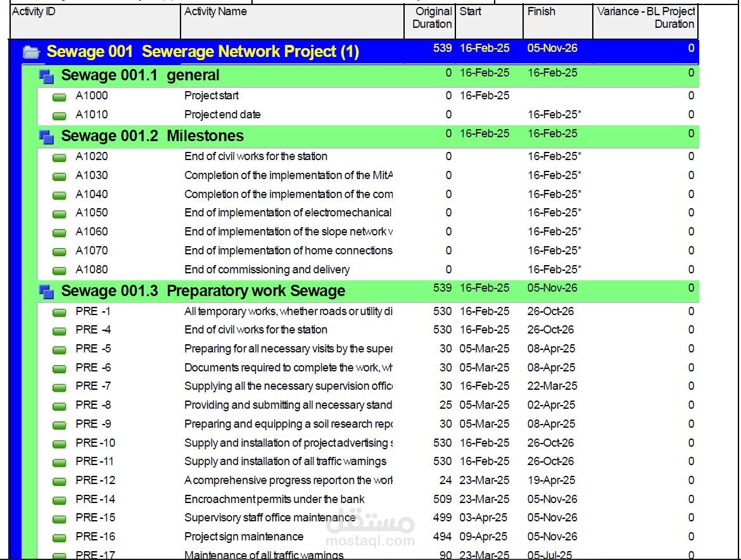Click the Sewage 001 project folder icon
The image size is (741, 560).
31,52
